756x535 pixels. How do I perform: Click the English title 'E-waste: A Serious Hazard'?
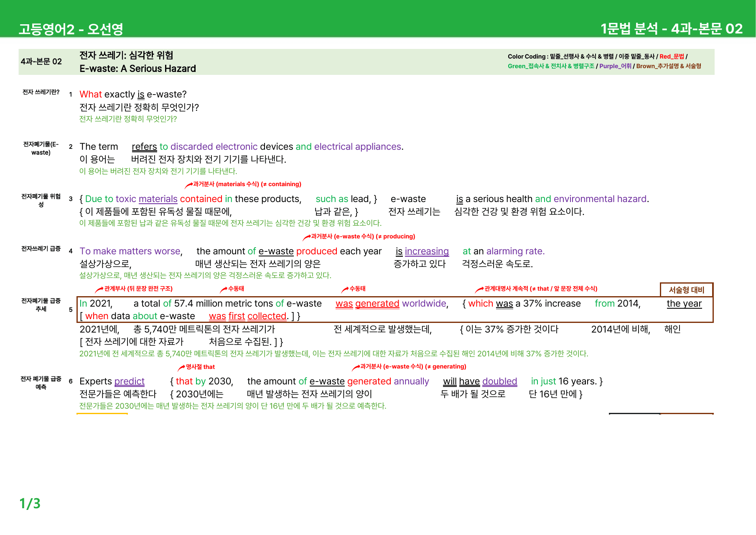click(x=137, y=69)
